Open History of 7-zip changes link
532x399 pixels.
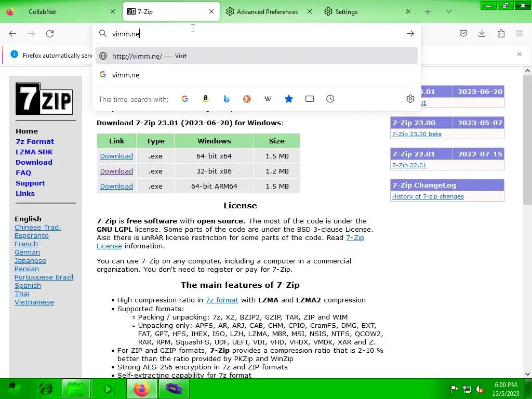click(x=428, y=196)
